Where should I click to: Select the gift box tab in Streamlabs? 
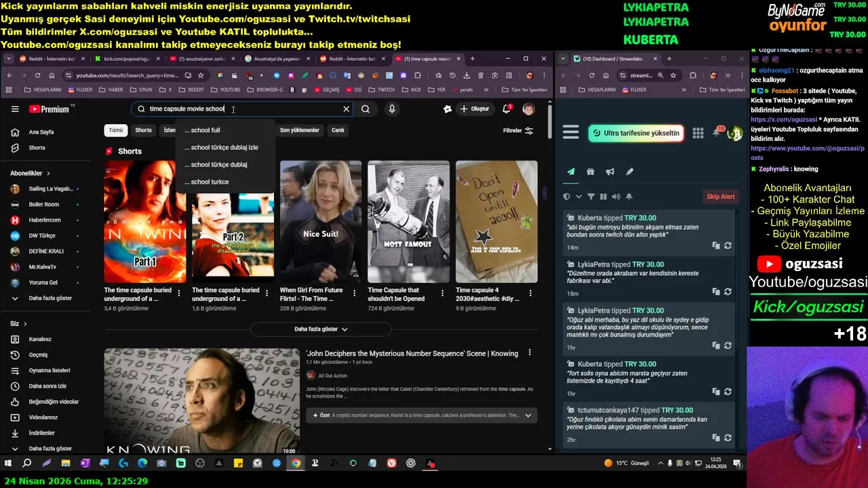click(591, 172)
